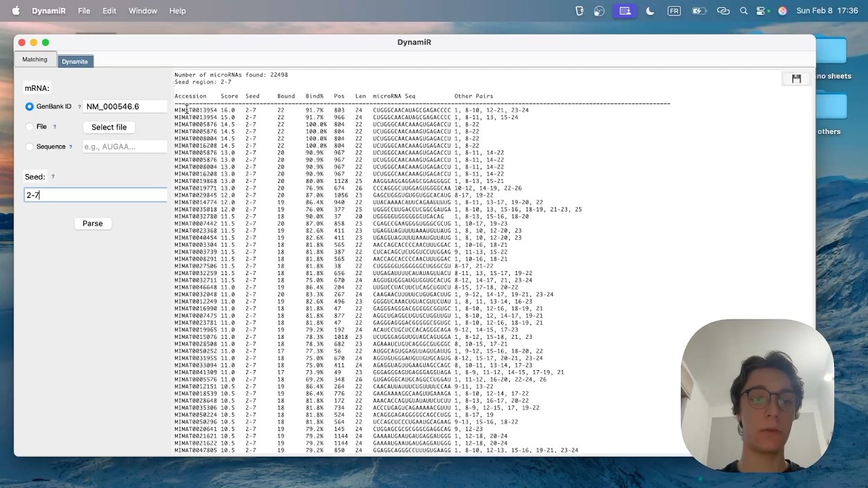Click the circular globe menu bar icon
The image size is (868, 488).
(x=599, y=11)
